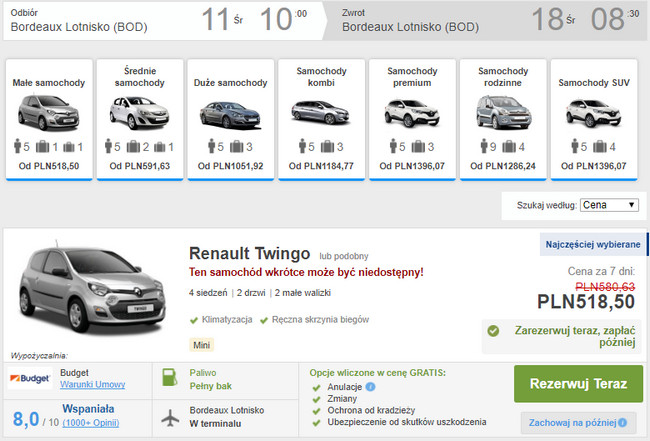
Task: Select the Duże samochody category card
Action: tap(230, 120)
